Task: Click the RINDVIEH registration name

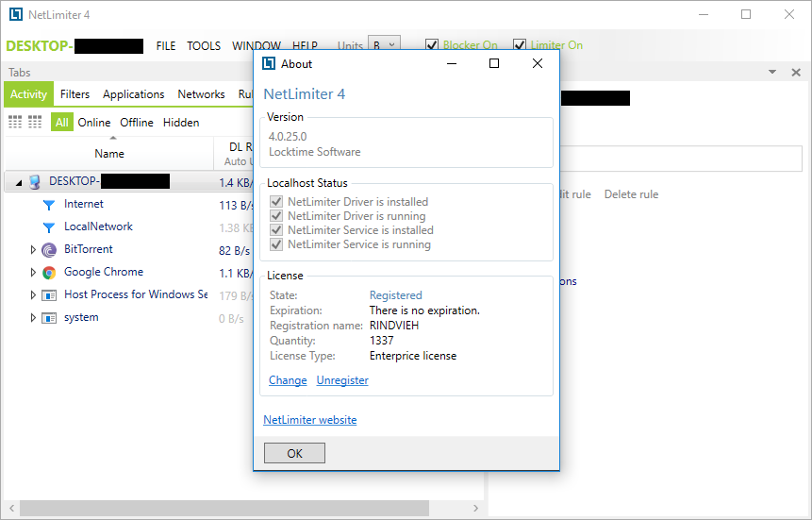Action: (394, 326)
